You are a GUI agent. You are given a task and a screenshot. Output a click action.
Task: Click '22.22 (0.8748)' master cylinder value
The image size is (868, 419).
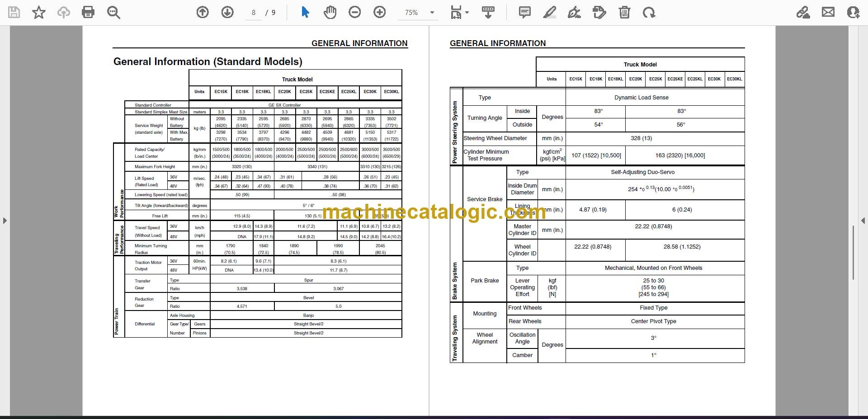[653, 226]
